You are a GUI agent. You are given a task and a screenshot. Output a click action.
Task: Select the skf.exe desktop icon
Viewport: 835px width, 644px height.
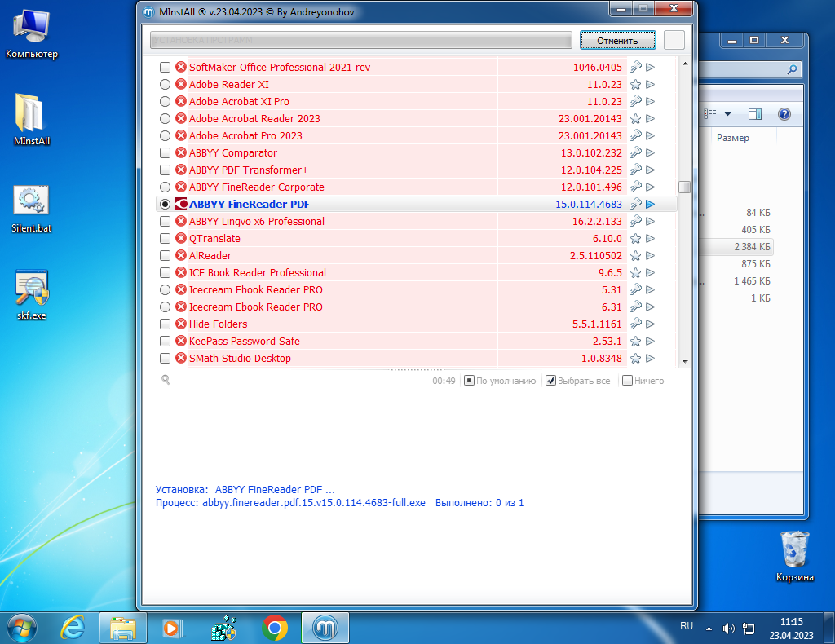[x=32, y=295]
